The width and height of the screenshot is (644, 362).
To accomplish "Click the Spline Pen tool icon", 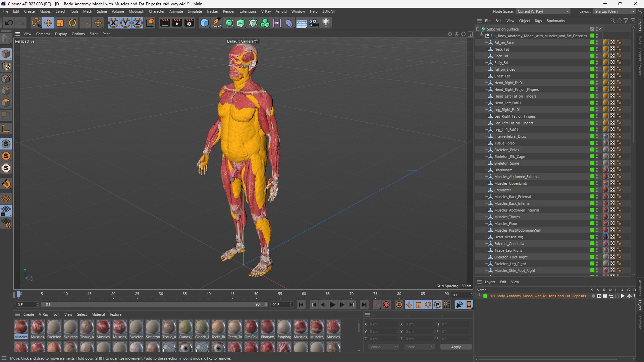I will [217, 23].
